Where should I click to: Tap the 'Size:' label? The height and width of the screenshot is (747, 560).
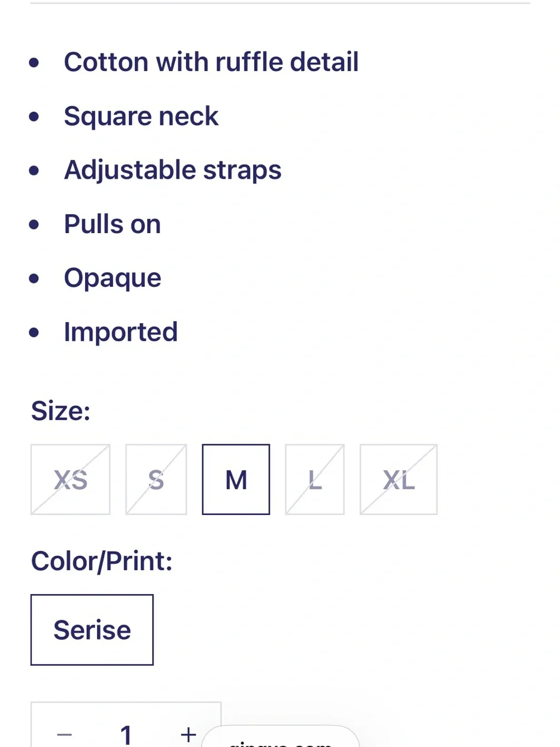click(x=60, y=411)
